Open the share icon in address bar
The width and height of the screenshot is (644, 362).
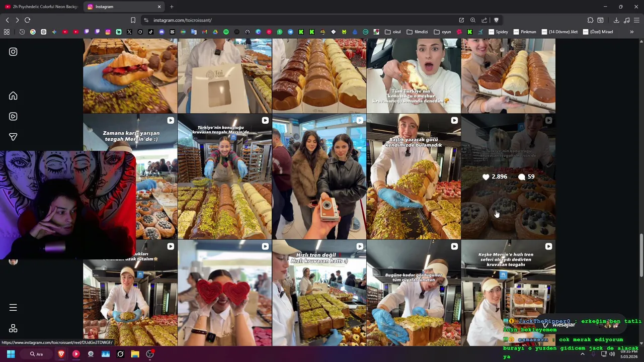[484, 20]
